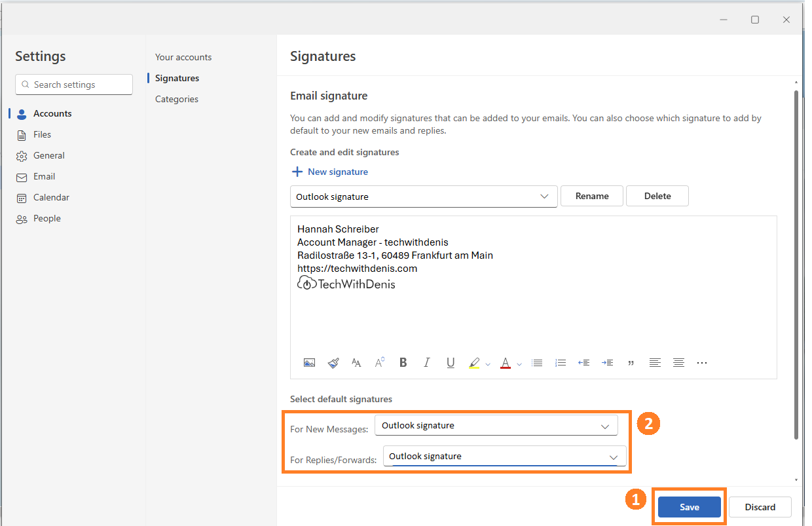
Task: Open the Email settings section
Action: (44, 176)
